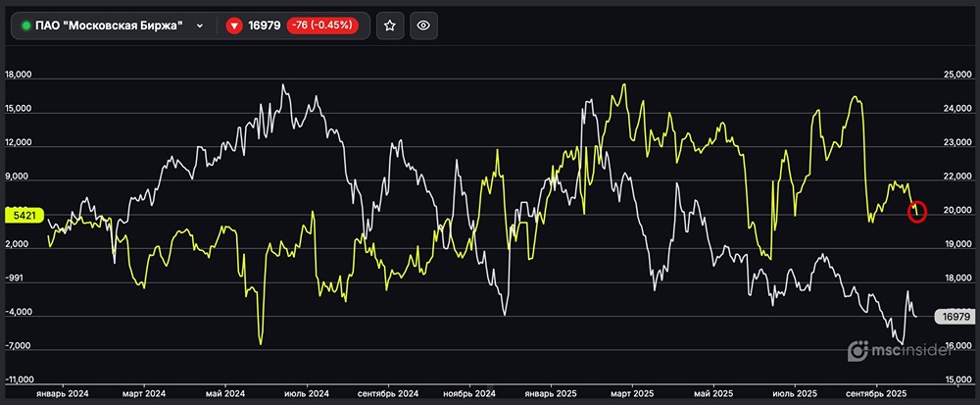
Task: Click the 19,000 right-axis label
Action: coord(956,244)
